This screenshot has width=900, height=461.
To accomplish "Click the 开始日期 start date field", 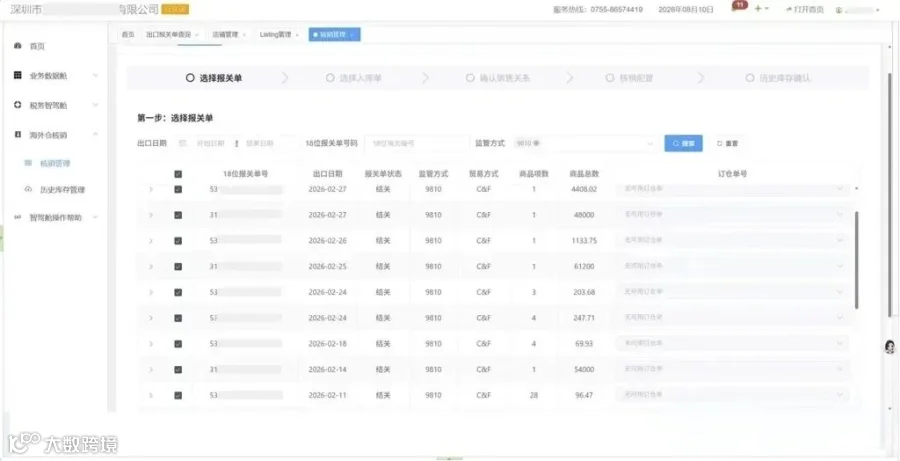I will point(210,143).
